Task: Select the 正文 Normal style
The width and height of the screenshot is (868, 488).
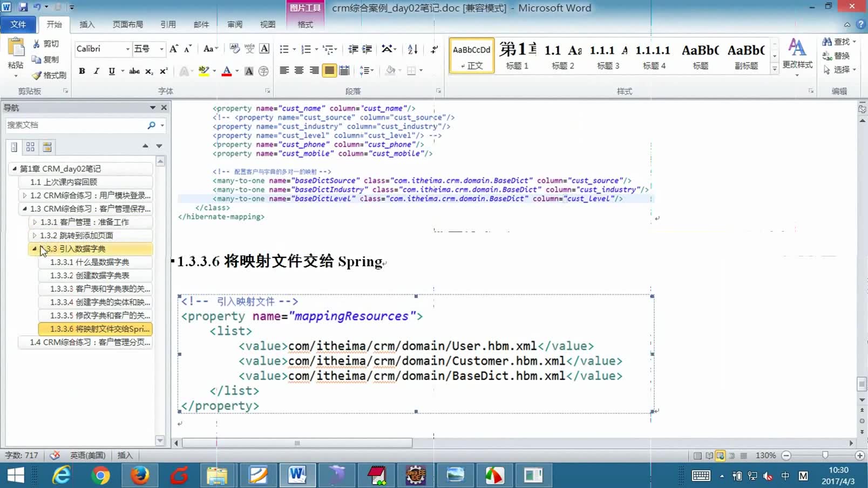Action: point(472,56)
